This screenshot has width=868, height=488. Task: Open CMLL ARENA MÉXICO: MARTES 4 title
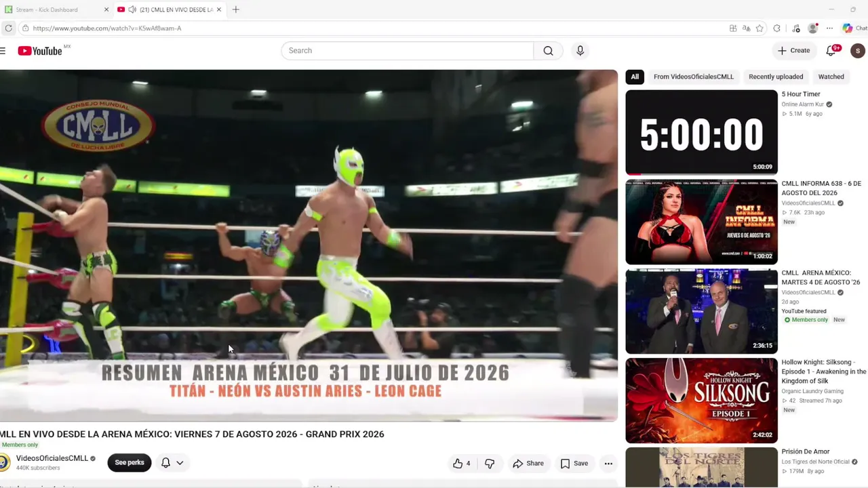821,277
